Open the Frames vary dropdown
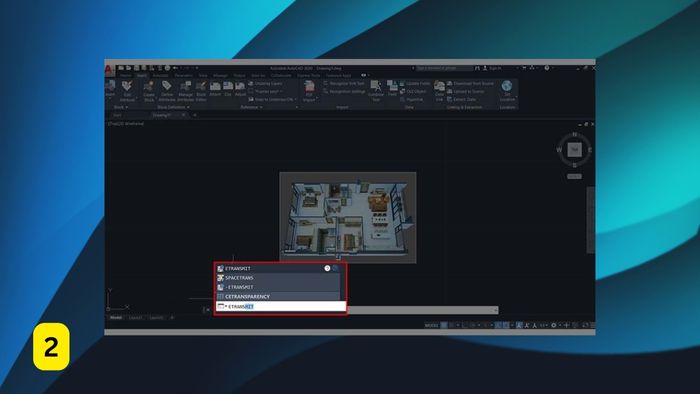Viewport: 700px width, 394px height. point(266,91)
